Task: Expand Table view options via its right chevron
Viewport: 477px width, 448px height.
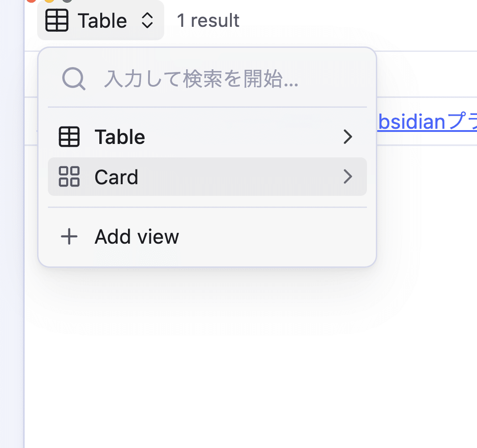Action: point(348,137)
